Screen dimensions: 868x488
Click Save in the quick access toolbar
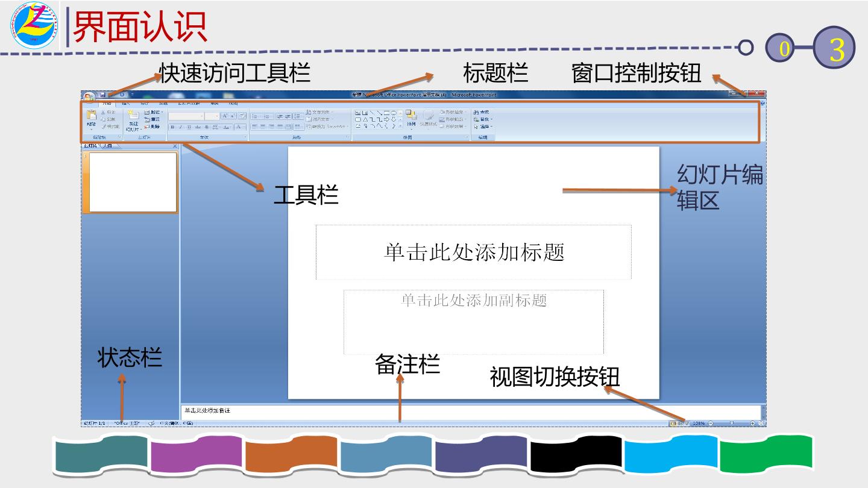pos(103,95)
